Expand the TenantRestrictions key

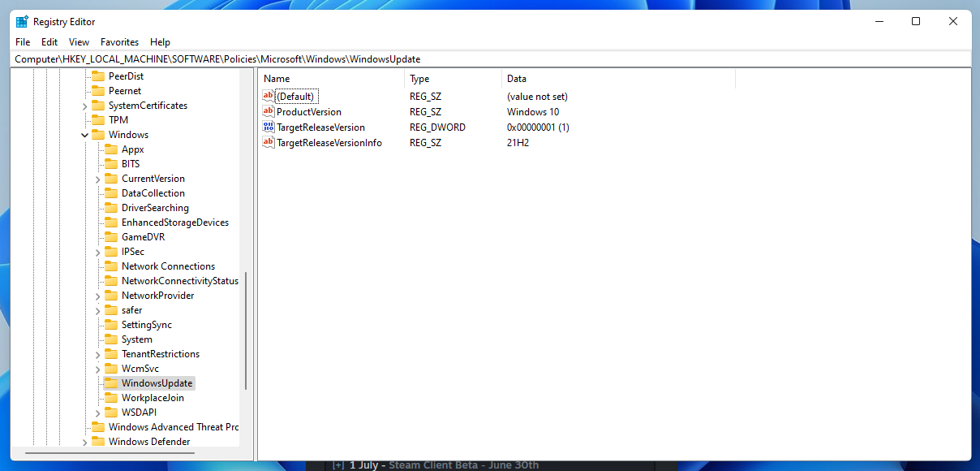[x=98, y=354]
